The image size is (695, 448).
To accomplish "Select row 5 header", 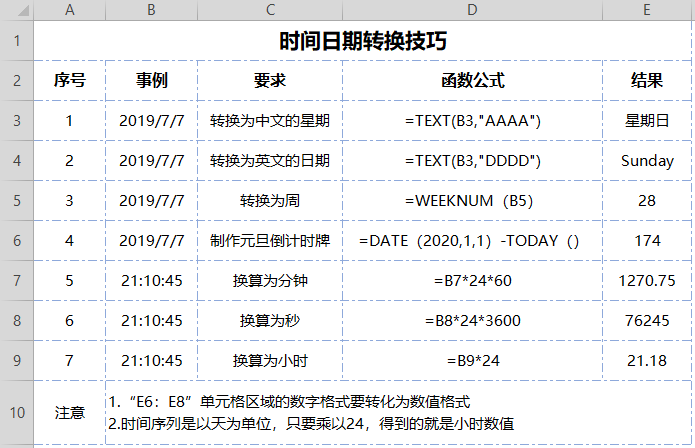I will click(17, 200).
